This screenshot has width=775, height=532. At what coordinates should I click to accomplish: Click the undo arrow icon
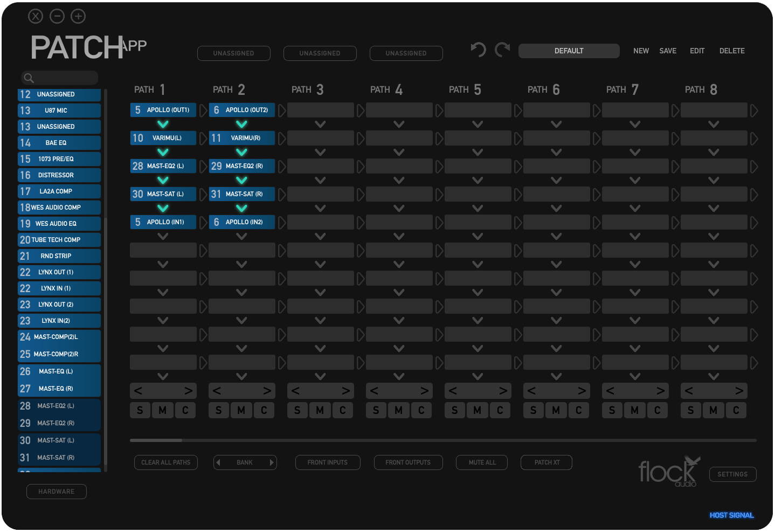pos(478,50)
